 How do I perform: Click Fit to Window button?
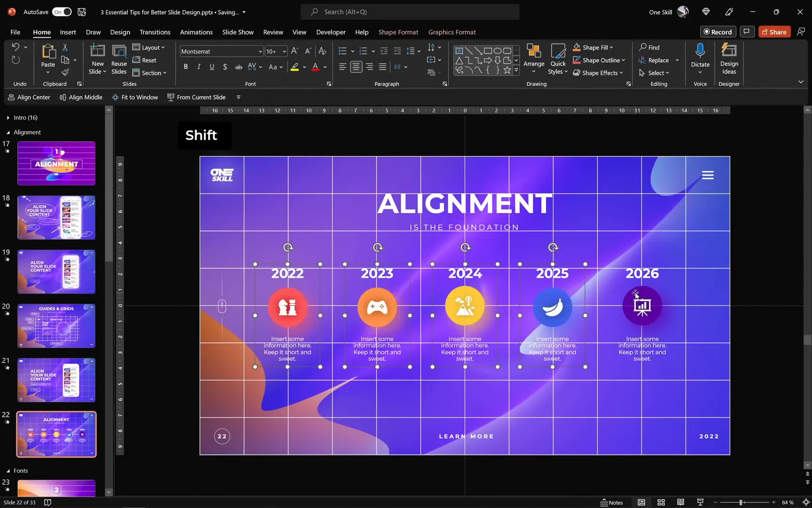[x=134, y=97]
